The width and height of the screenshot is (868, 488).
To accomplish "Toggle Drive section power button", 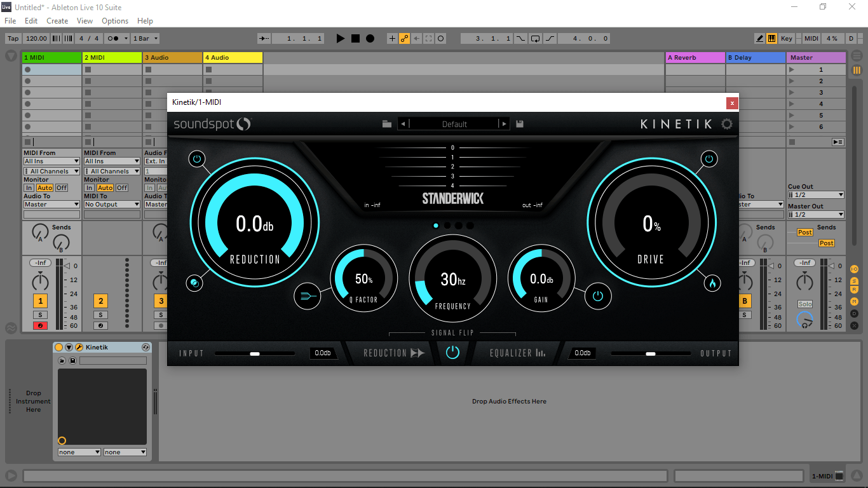I will coord(709,159).
